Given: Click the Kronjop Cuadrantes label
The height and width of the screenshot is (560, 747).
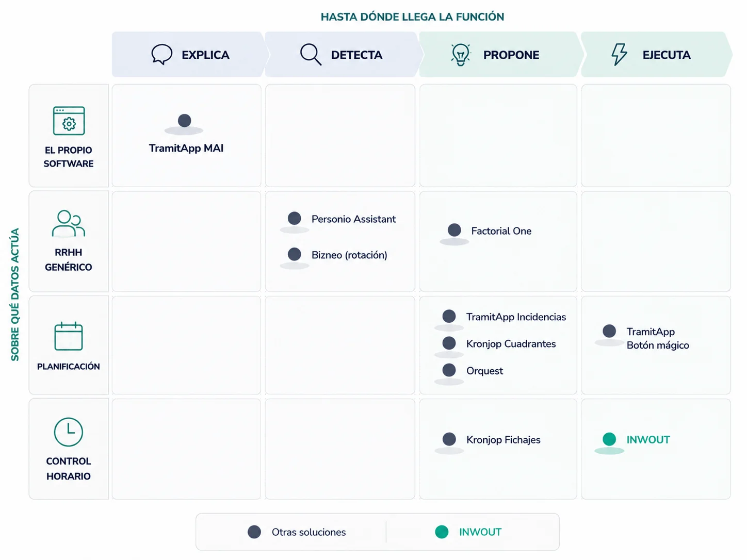Looking at the screenshot, I should [x=511, y=344].
